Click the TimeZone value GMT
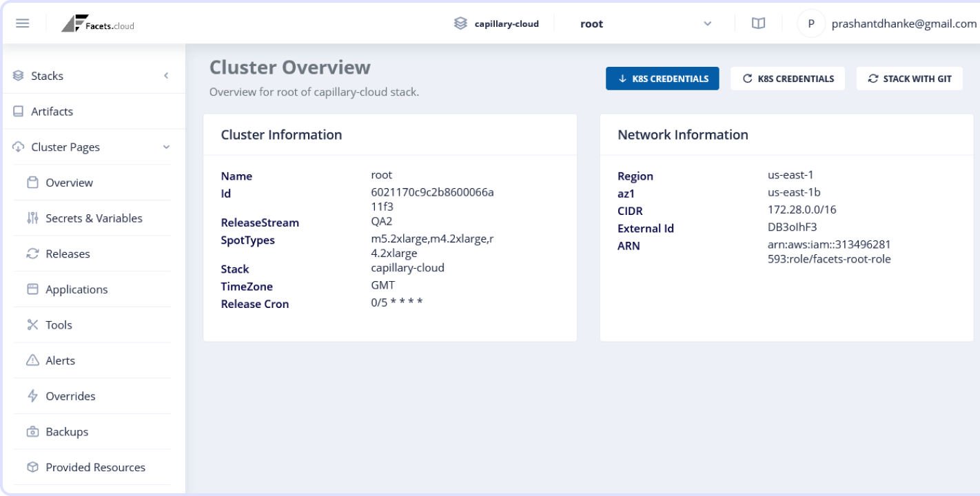Image resolution: width=980 pixels, height=496 pixels. (x=383, y=285)
